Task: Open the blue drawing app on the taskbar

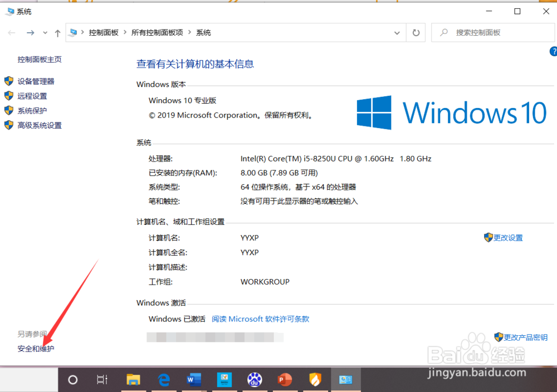Action: point(224,380)
